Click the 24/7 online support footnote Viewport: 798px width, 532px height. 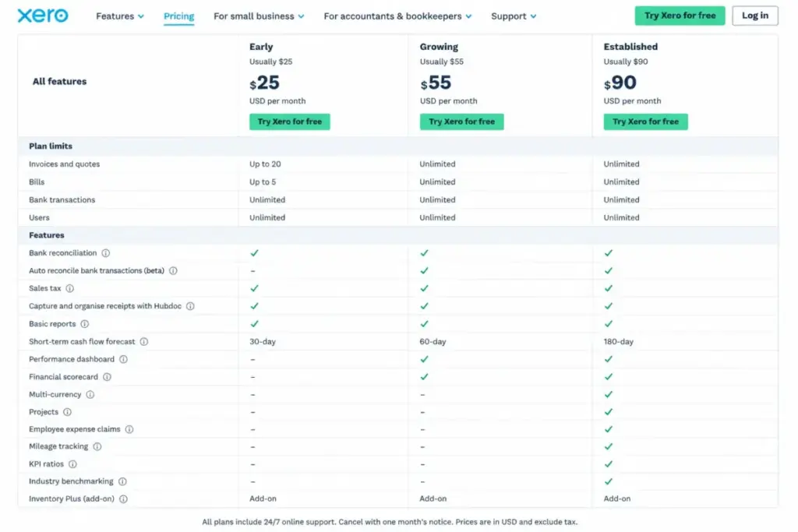click(390, 522)
